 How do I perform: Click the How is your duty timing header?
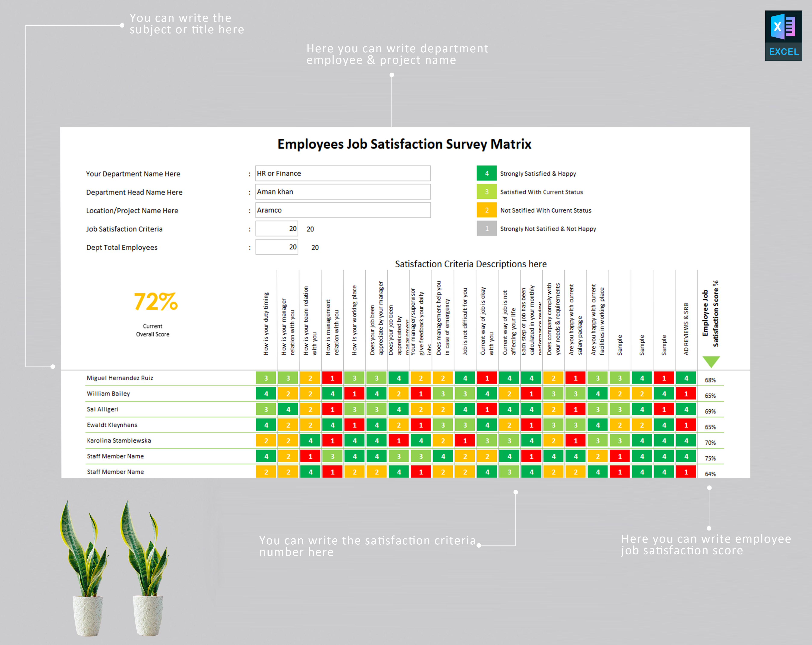pyautogui.click(x=266, y=324)
